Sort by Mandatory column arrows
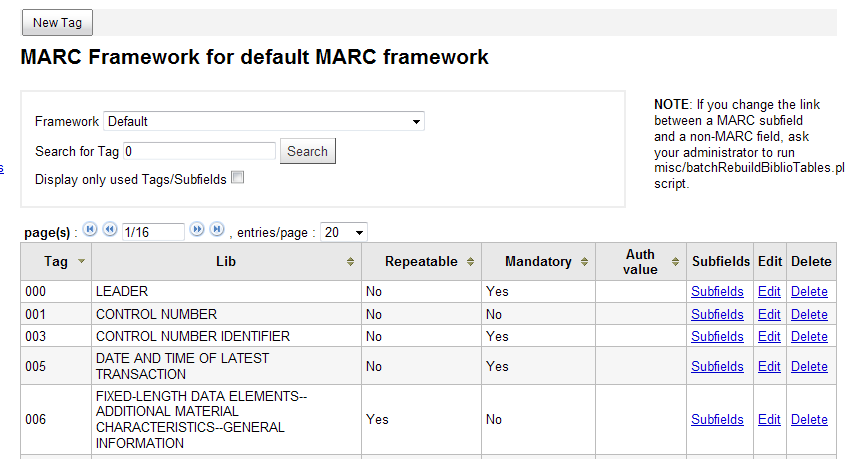 [x=585, y=262]
